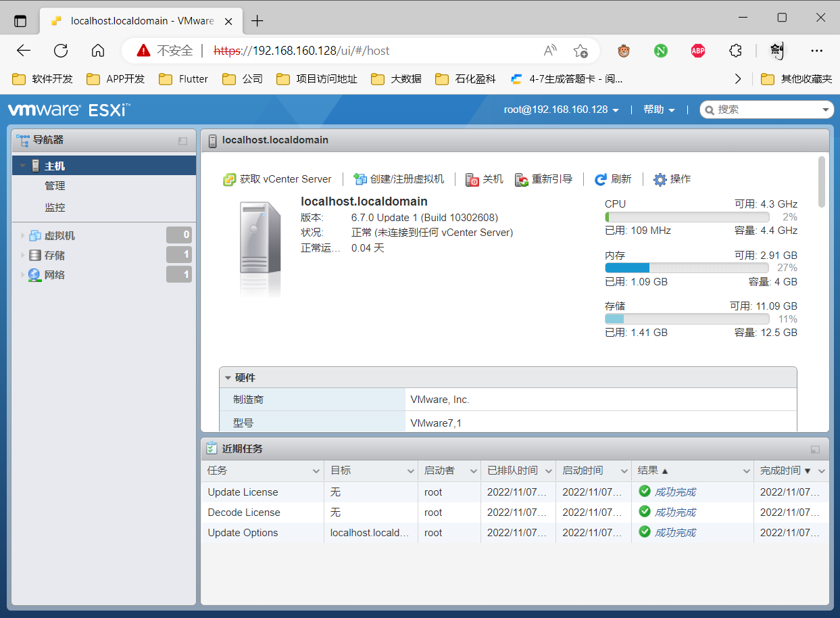Viewport: 840px width, 618px height.
Task: Open the Help (帮助) dropdown menu
Action: click(x=659, y=110)
